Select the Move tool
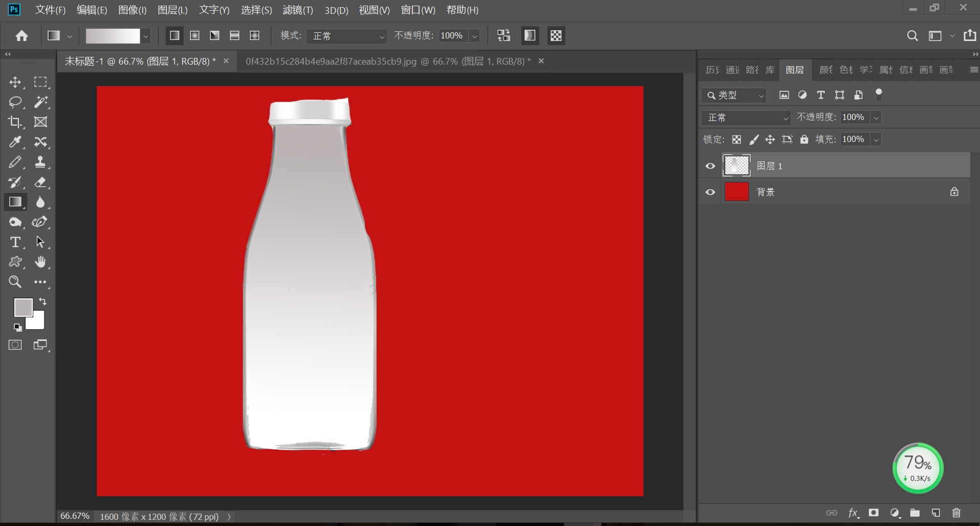Image resolution: width=980 pixels, height=526 pixels. point(15,82)
